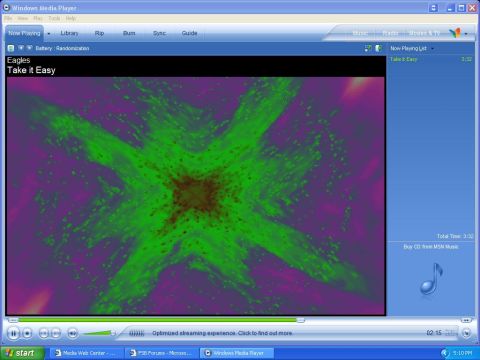Click the MSN butterfly store icon
Screen dimensions: 480x360
coord(455,33)
